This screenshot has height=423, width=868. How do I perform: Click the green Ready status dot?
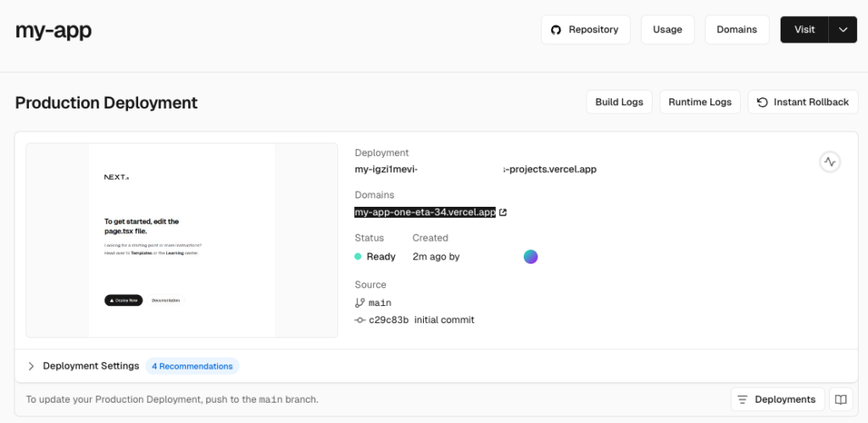pos(358,257)
